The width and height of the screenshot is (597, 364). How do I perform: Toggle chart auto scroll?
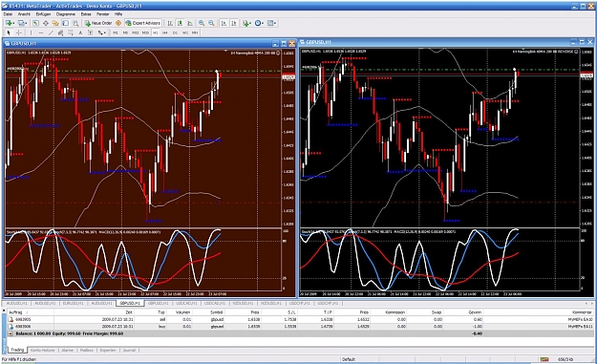(x=224, y=23)
